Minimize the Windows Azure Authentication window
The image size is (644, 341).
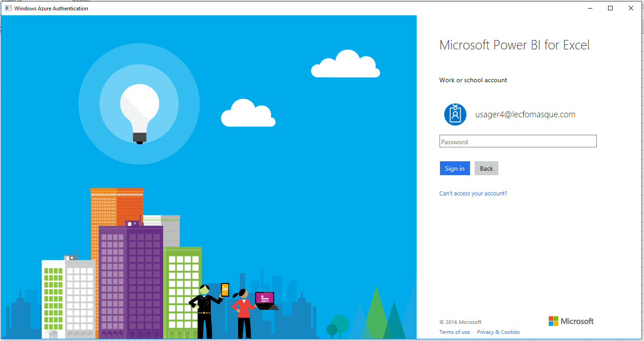coord(589,8)
